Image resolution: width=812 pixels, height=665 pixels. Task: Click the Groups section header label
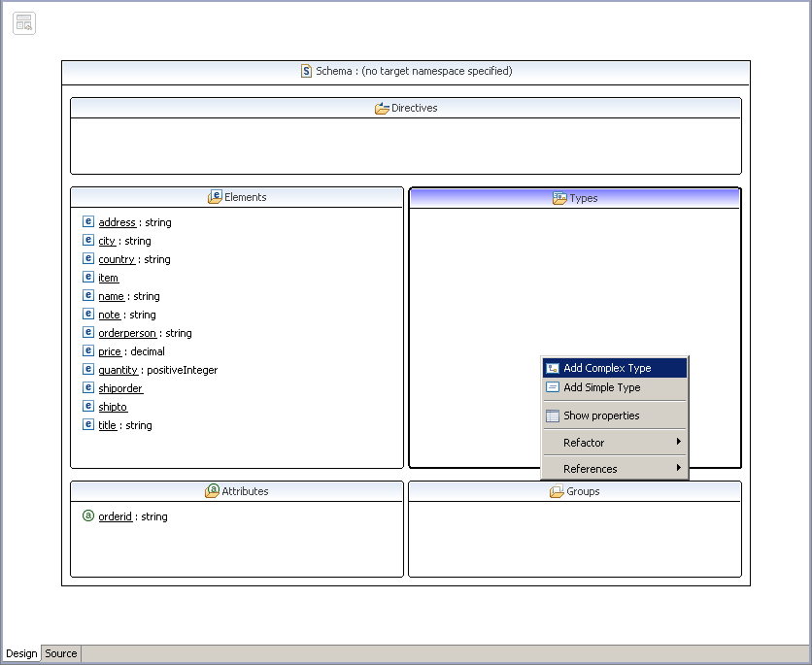click(583, 491)
